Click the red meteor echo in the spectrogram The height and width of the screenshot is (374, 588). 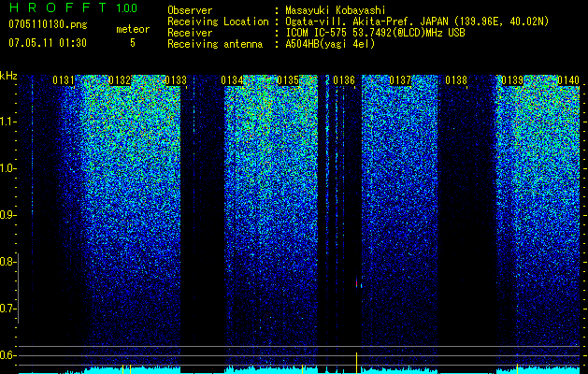pyautogui.click(x=356, y=283)
